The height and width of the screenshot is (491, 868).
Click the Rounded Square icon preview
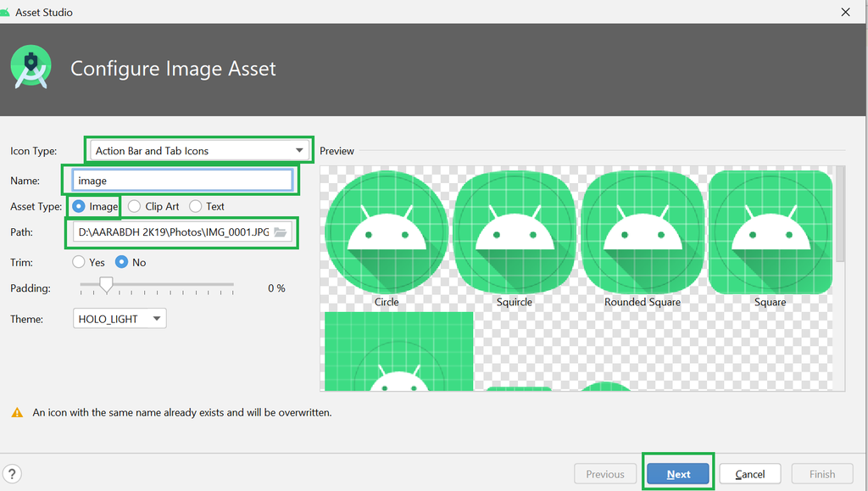[643, 232]
